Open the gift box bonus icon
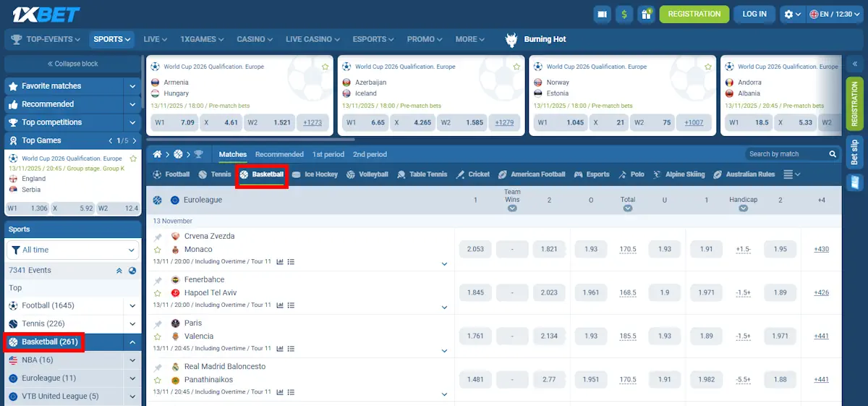Image resolution: width=868 pixels, height=406 pixels. point(646,14)
